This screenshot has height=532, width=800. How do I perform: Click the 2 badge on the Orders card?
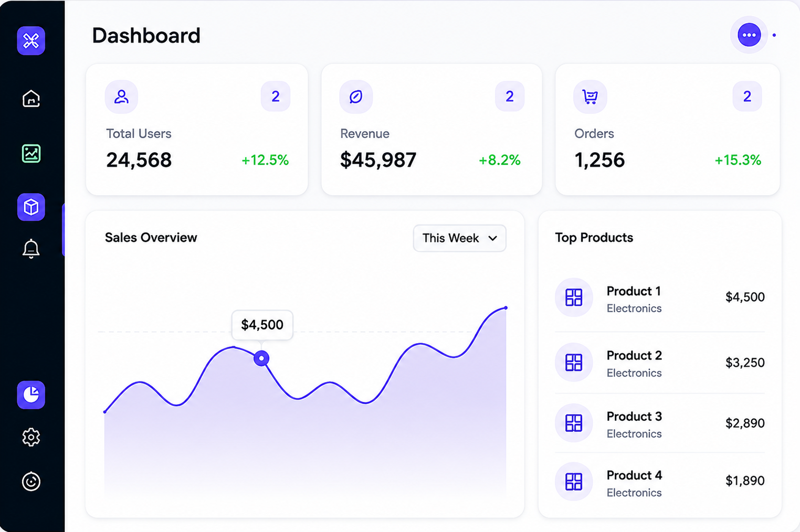747,96
